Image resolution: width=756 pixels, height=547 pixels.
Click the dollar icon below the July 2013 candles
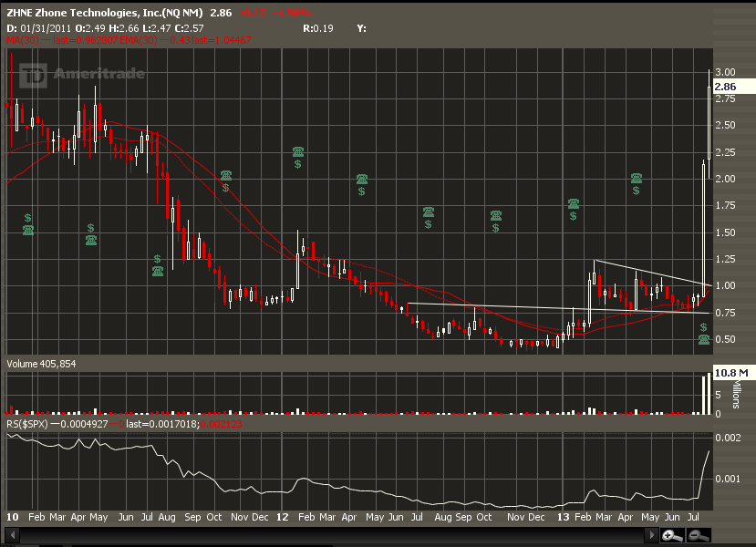tap(703, 326)
